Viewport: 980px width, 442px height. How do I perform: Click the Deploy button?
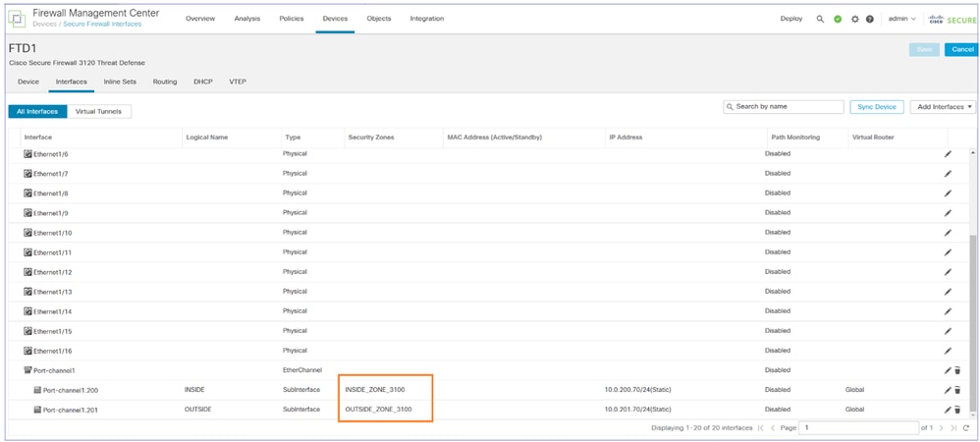tap(791, 19)
